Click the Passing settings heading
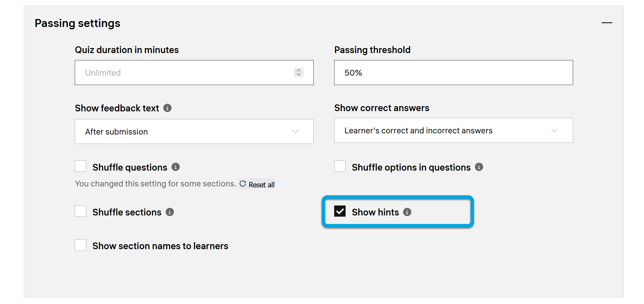 pos(77,23)
